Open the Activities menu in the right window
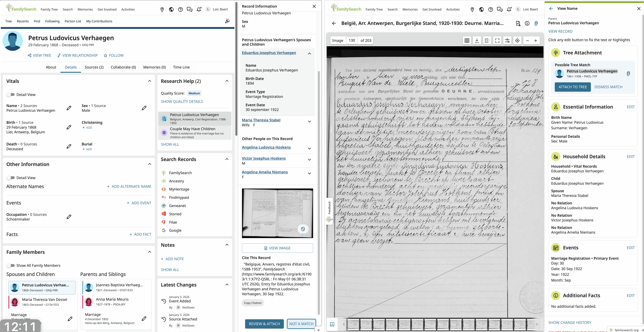The height and width of the screenshot is (332, 644). 453,10
